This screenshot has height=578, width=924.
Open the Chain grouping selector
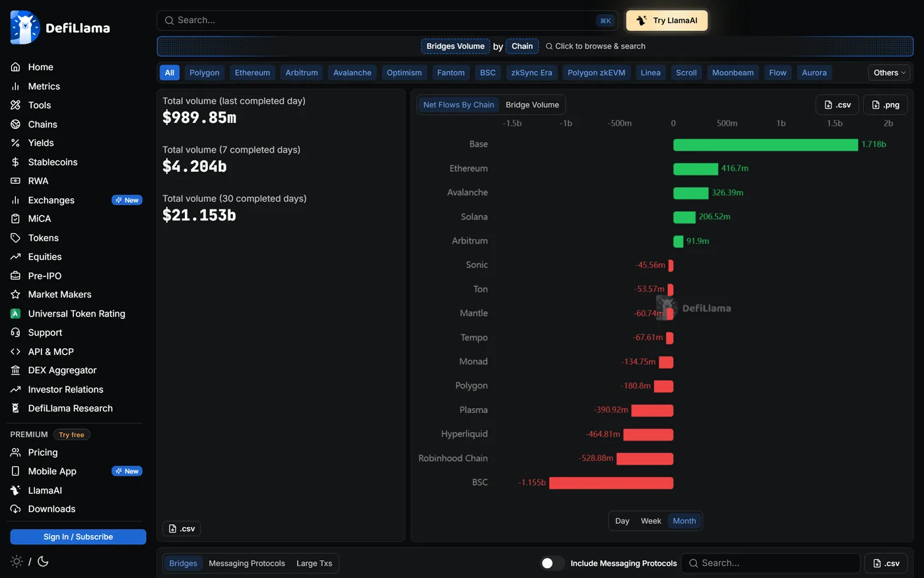522,46
